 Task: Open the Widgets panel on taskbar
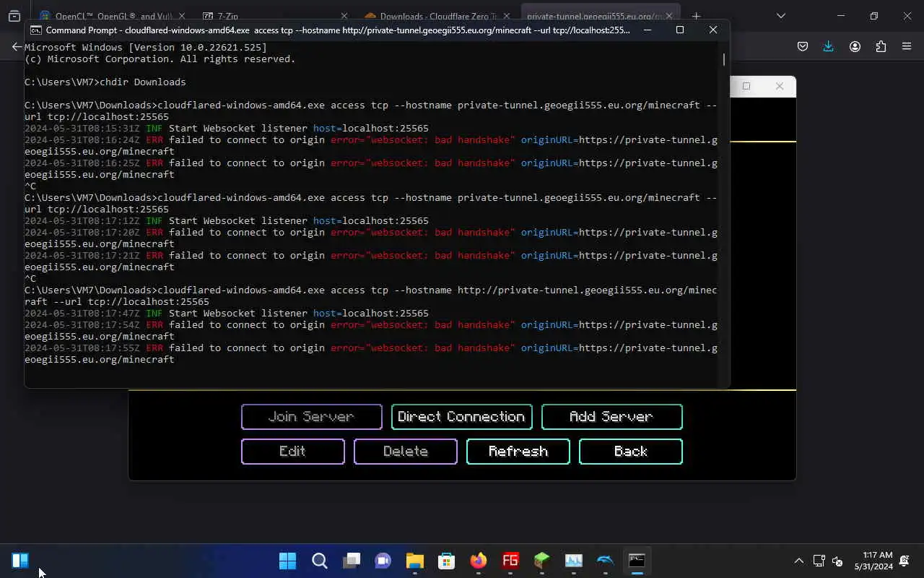click(x=20, y=561)
